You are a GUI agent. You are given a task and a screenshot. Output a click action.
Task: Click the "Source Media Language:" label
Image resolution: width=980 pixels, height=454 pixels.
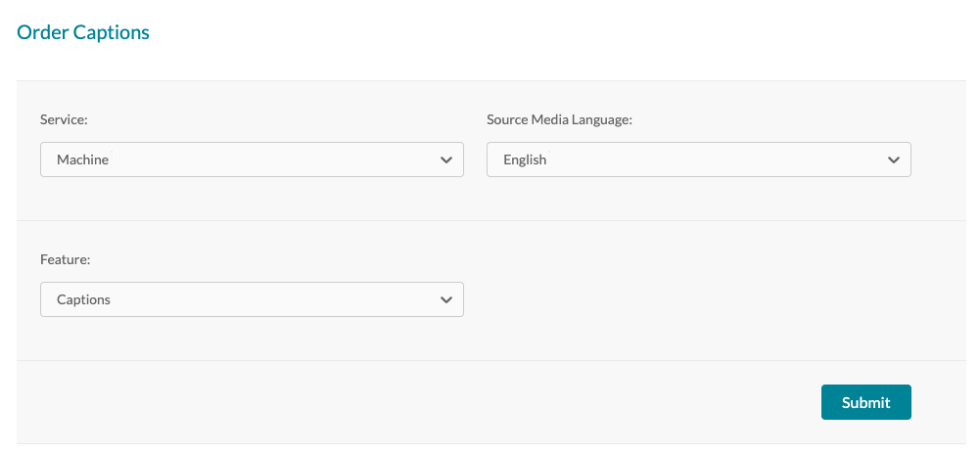pyautogui.click(x=559, y=119)
